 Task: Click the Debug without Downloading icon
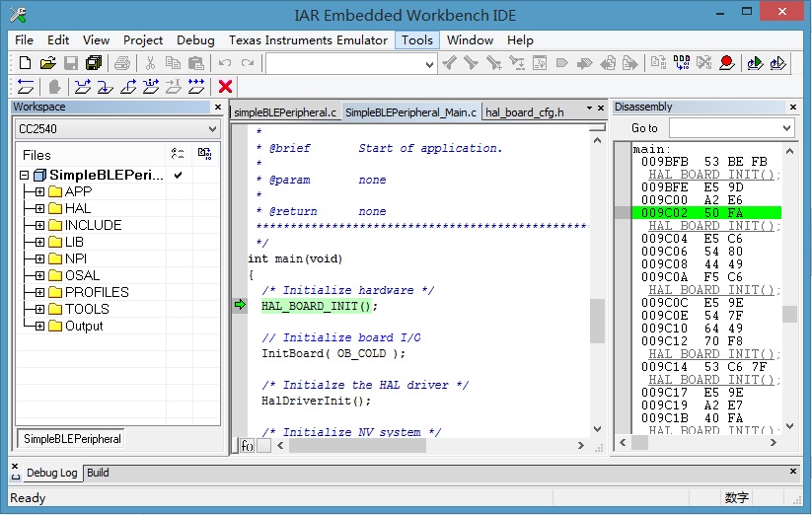(x=778, y=63)
